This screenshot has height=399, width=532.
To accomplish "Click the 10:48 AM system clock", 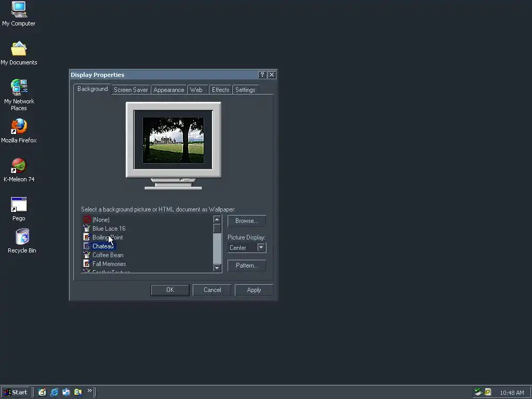I will coord(512,393).
